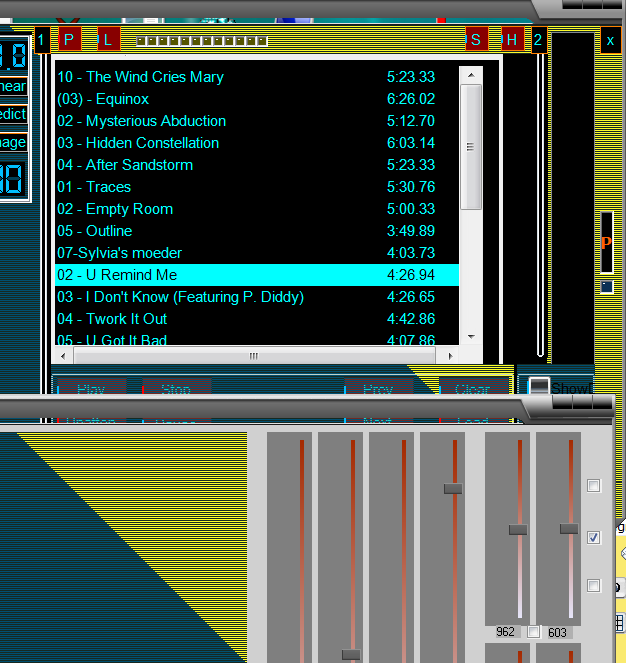Click the horizontal scrollbar left arrow
Image resolution: width=626 pixels, height=663 pixels.
63,356
